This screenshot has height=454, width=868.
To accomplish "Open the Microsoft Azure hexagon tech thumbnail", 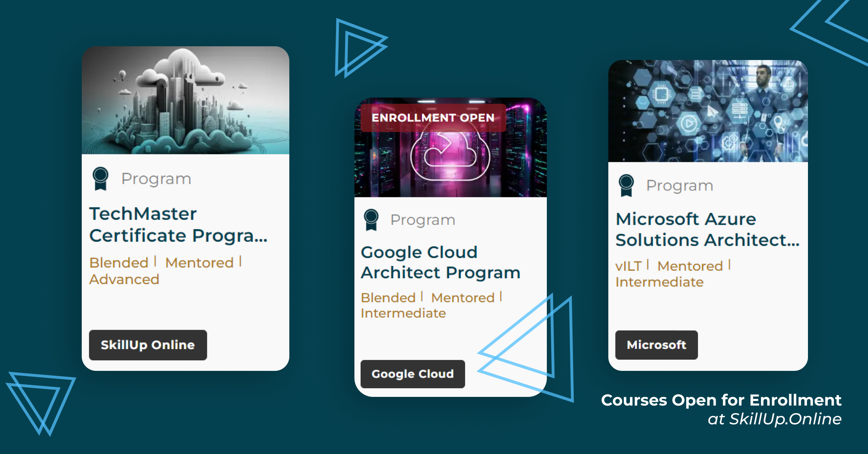I will point(708,111).
